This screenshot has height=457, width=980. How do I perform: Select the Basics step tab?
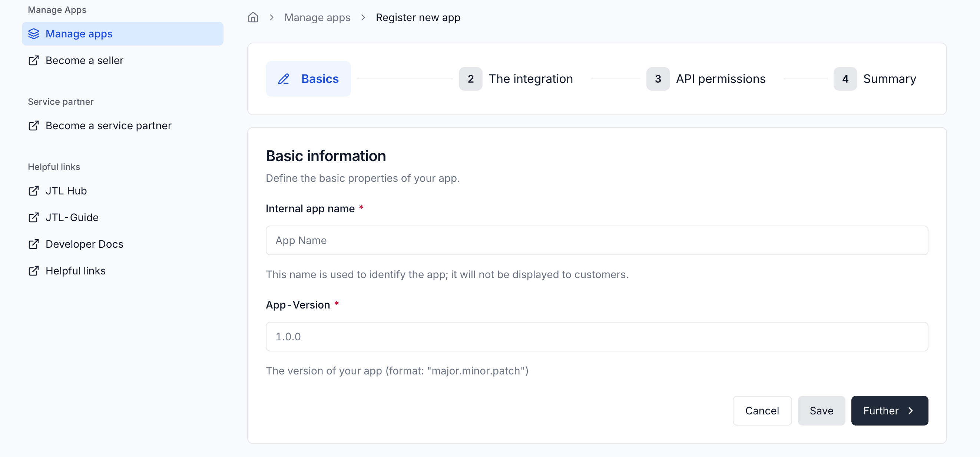pyautogui.click(x=308, y=79)
